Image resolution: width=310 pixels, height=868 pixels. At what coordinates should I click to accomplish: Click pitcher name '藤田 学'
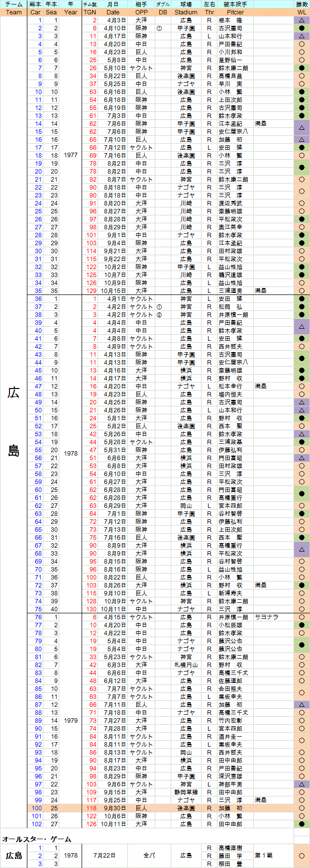230,856
